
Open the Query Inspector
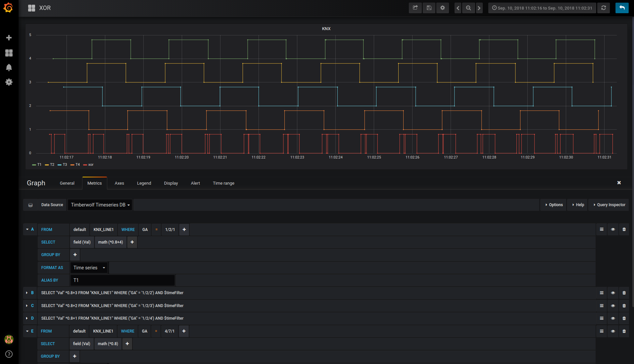click(x=609, y=205)
